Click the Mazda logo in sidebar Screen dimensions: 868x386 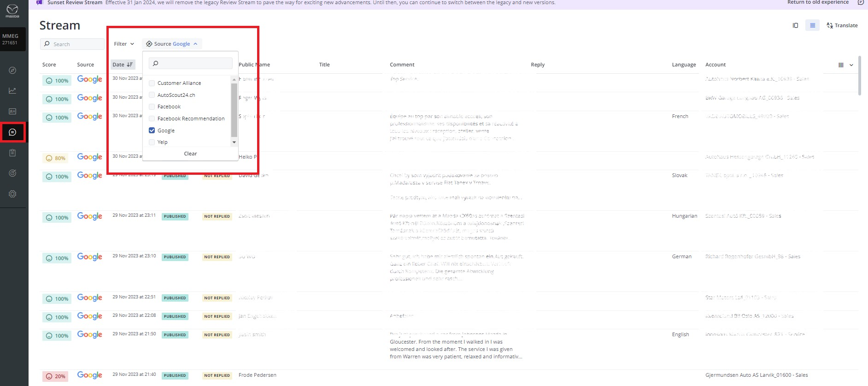click(12, 10)
